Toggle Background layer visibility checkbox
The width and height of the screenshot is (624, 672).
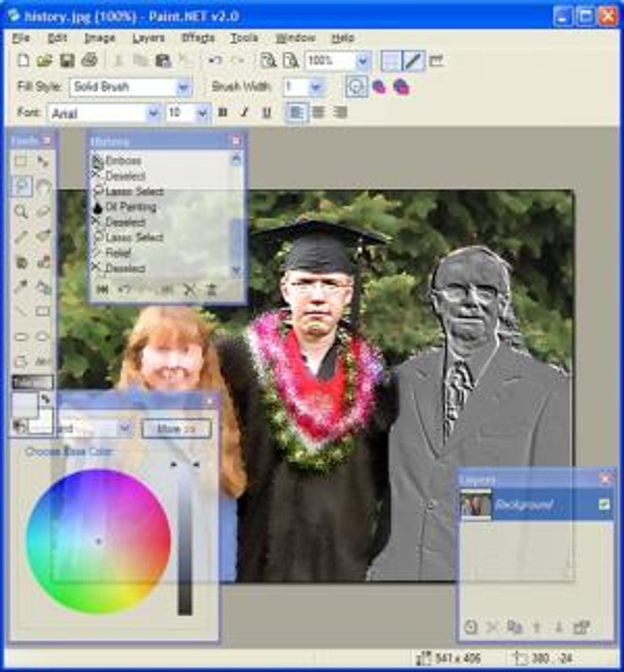(604, 504)
